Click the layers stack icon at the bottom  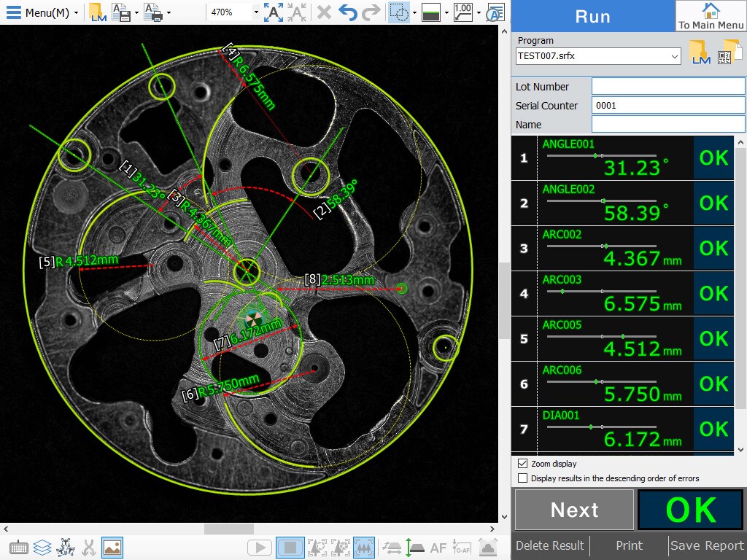pos(42,547)
